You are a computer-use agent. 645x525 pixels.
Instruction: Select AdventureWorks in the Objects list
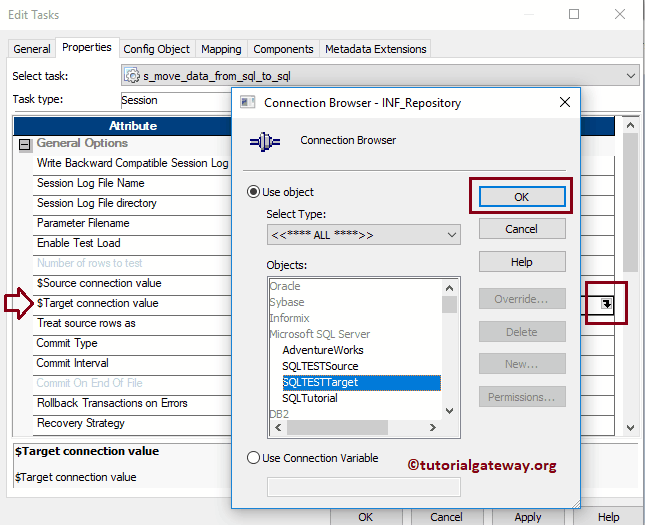323,350
